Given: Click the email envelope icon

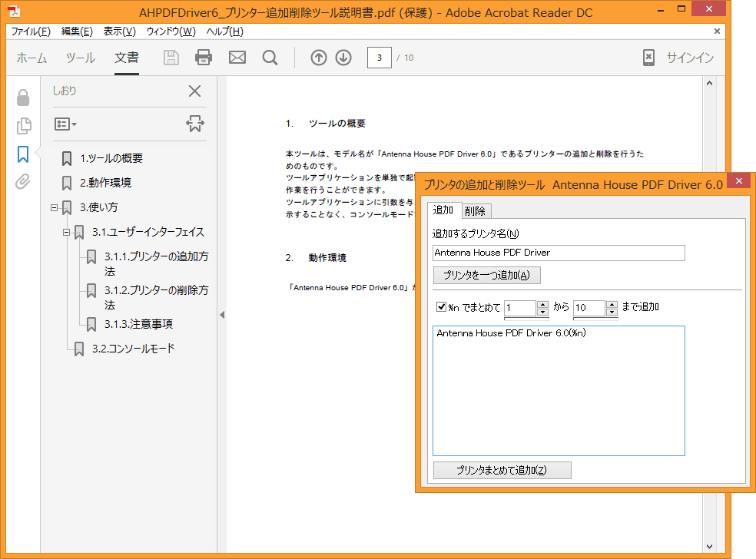Looking at the screenshot, I should point(237,58).
